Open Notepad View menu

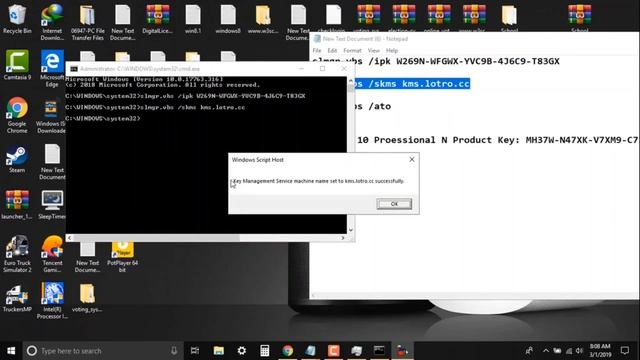373,51
